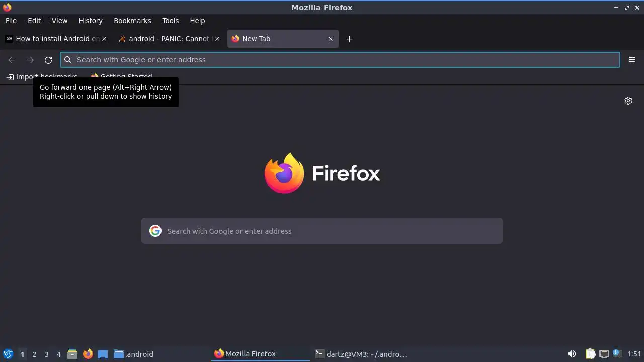
Task: Close the New Tab tab
Action: click(x=331, y=39)
